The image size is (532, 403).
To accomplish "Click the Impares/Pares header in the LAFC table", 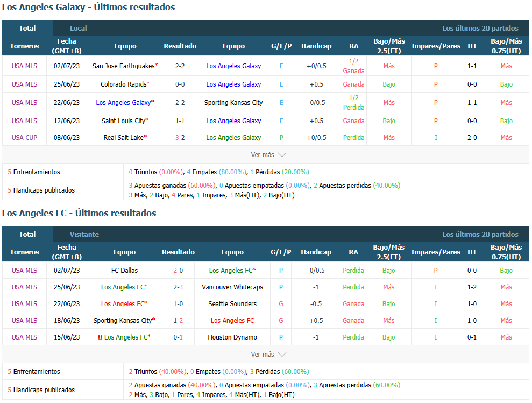I will 436,252.
